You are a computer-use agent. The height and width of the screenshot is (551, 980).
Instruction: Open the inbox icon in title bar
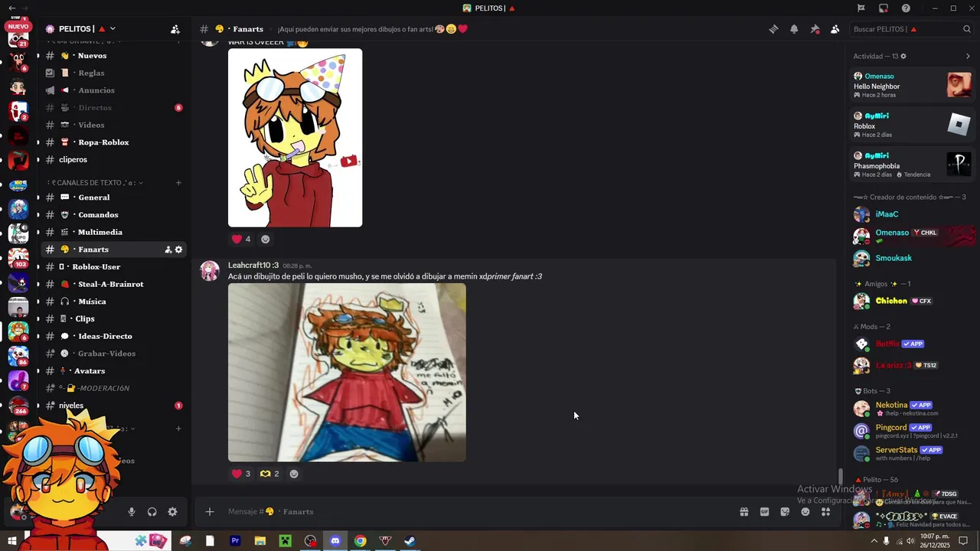884,8
